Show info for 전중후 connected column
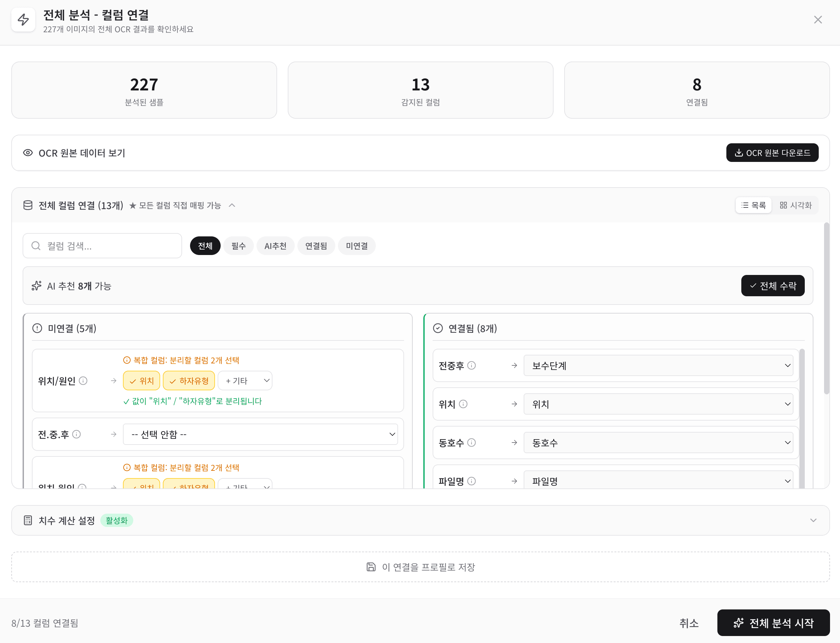Image resolution: width=840 pixels, height=643 pixels. [472, 365]
